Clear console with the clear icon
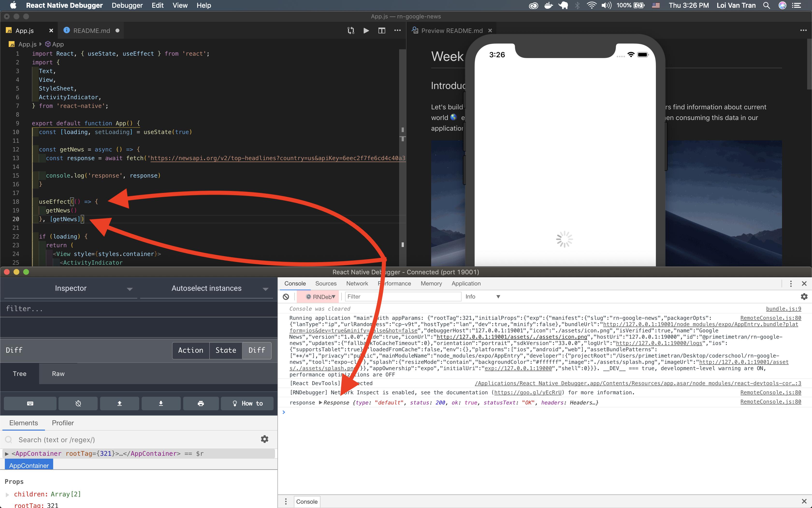The image size is (812, 508). click(286, 297)
